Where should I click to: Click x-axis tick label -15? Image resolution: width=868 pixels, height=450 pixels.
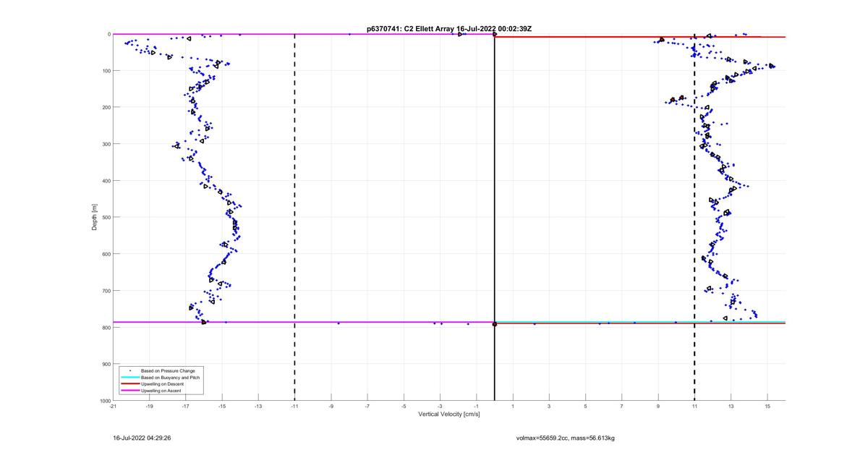coord(222,406)
